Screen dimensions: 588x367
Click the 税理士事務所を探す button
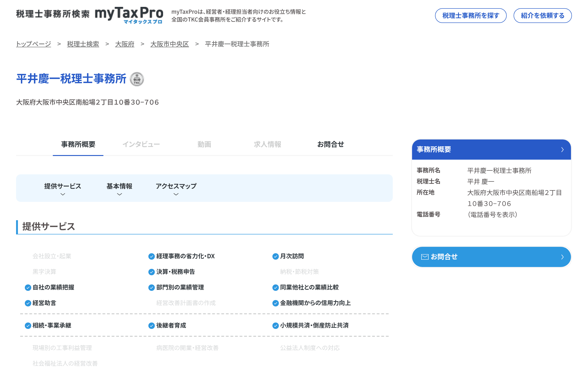[x=470, y=16]
